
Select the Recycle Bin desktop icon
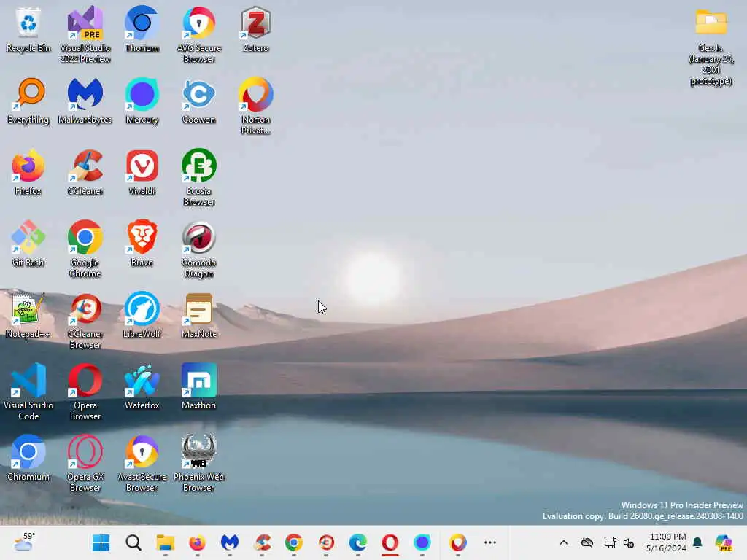[x=28, y=29]
